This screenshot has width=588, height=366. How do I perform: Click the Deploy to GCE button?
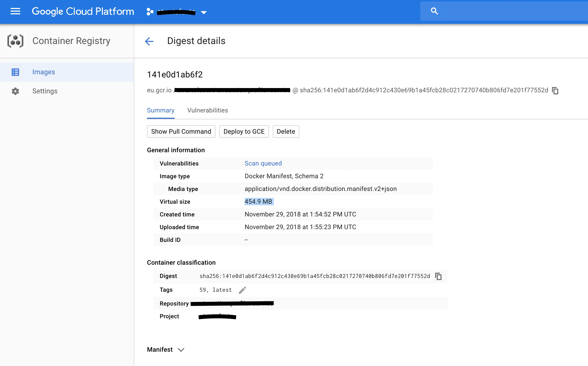pos(244,132)
